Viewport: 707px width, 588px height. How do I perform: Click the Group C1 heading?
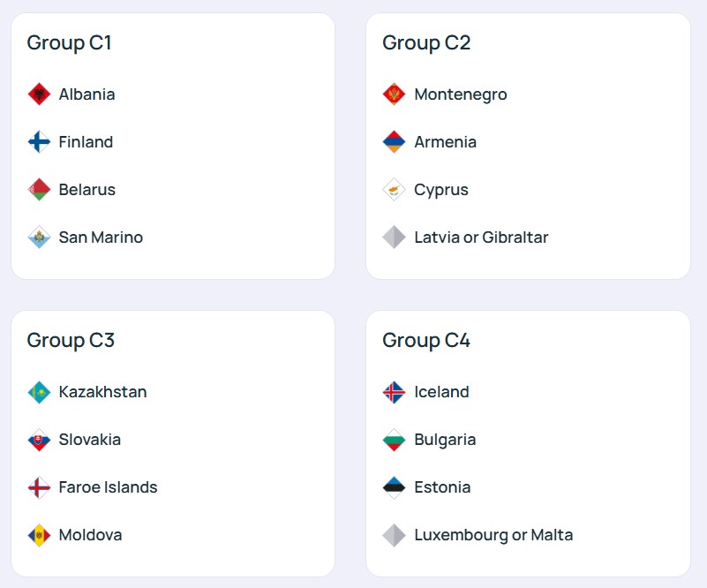pos(70,42)
